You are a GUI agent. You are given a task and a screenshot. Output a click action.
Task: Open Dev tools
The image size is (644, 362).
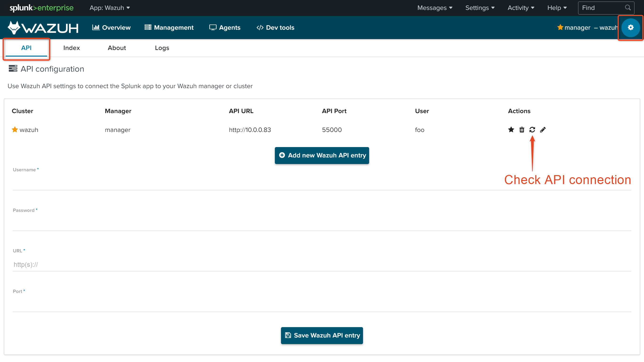(x=275, y=28)
